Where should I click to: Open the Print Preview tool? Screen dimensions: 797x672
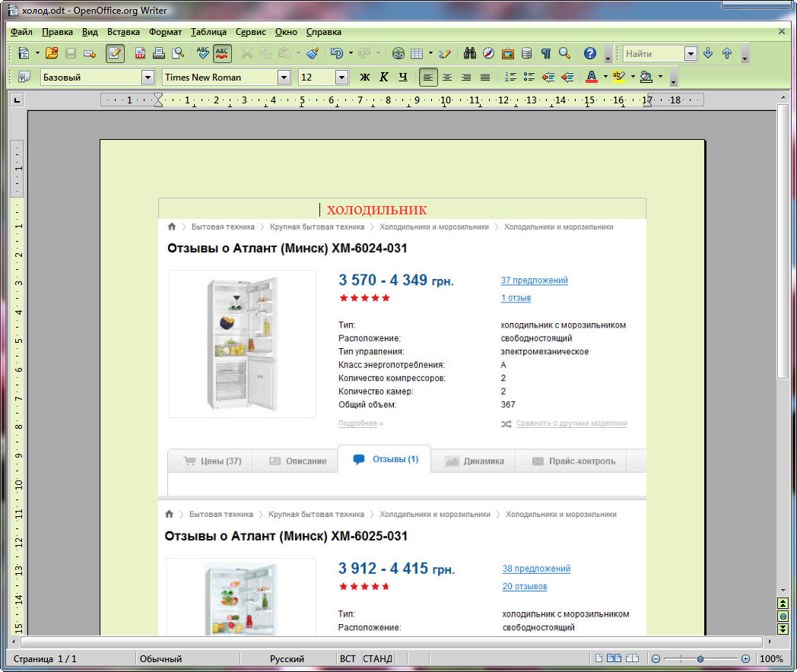[x=178, y=53]
